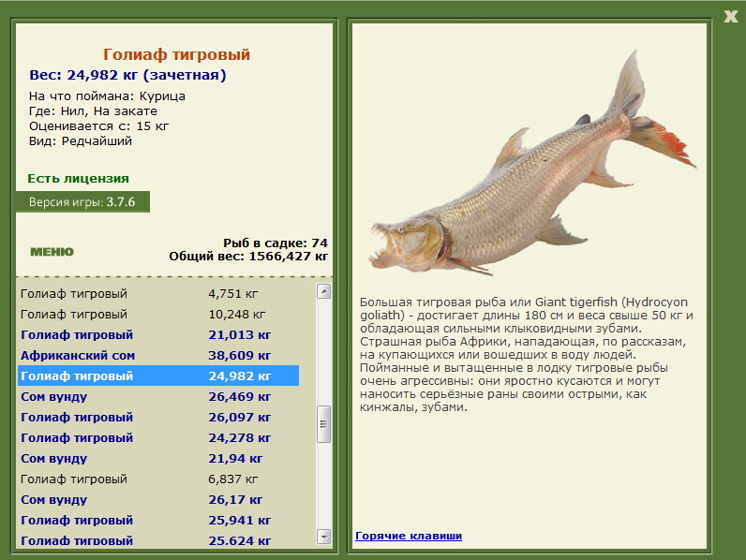Image resolution: width=746 pixels, height=560 pixels.
Task: Click the scrollbar up arrow in fish list
Action: coord(324,291)
